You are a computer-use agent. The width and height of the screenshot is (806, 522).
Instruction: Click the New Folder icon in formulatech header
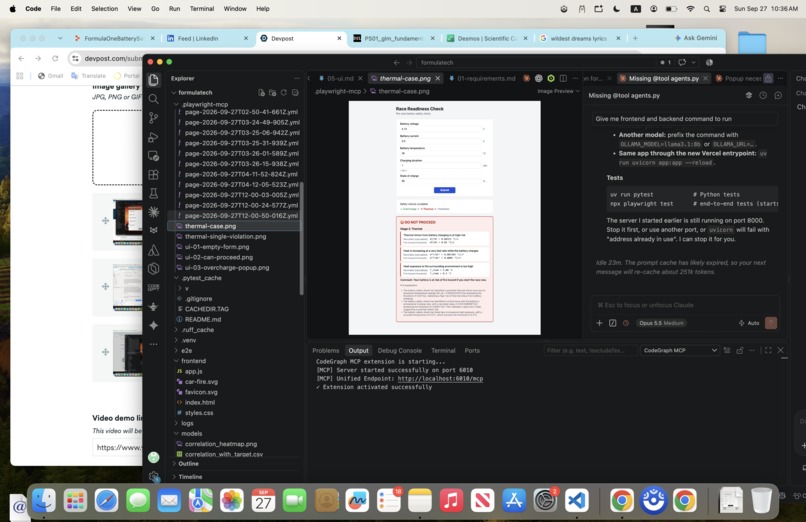coord(272,92)
